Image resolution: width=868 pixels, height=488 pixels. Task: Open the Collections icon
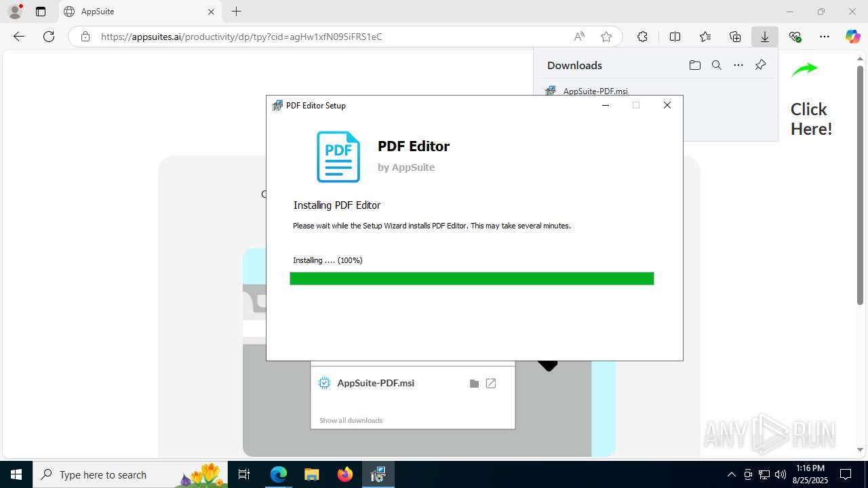[x=735, y=37]
